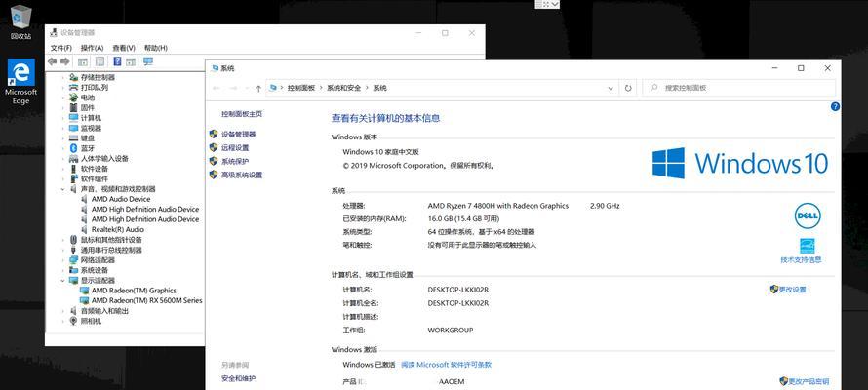Expand the 存储控制器 node
The width and height of the screenshot is (868, 390).
coord(62,77)
